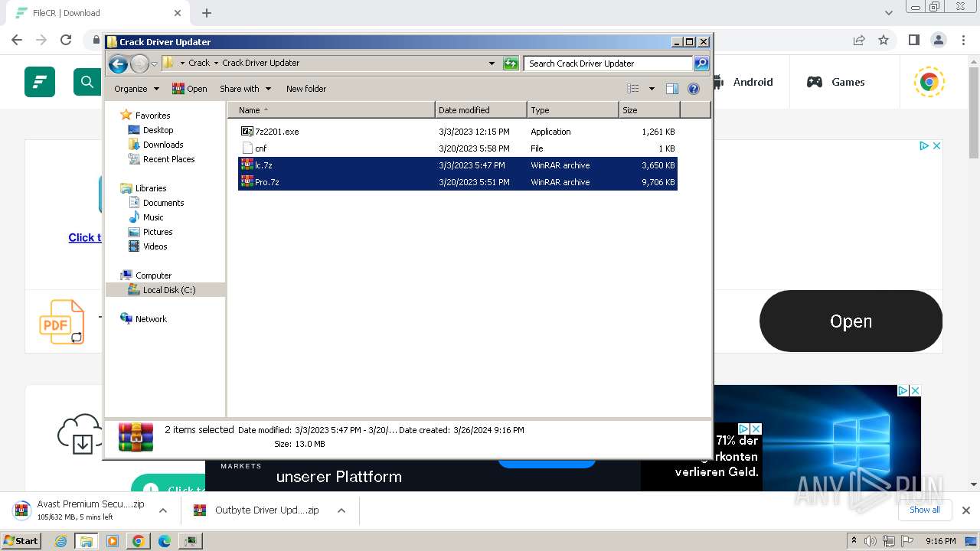Image resolution: width=980 pixels, height=551 pixels.
Task: Open Chrome three-dot menu
Action: point(964,40)
